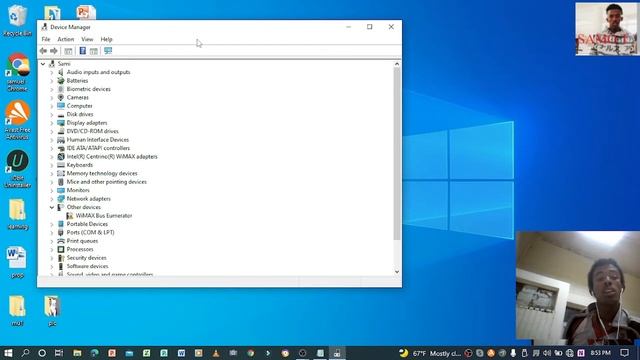Click the Back arrow in Device Manager toolbar
Viewport: 640px width, 360px height.
[43, 51]
